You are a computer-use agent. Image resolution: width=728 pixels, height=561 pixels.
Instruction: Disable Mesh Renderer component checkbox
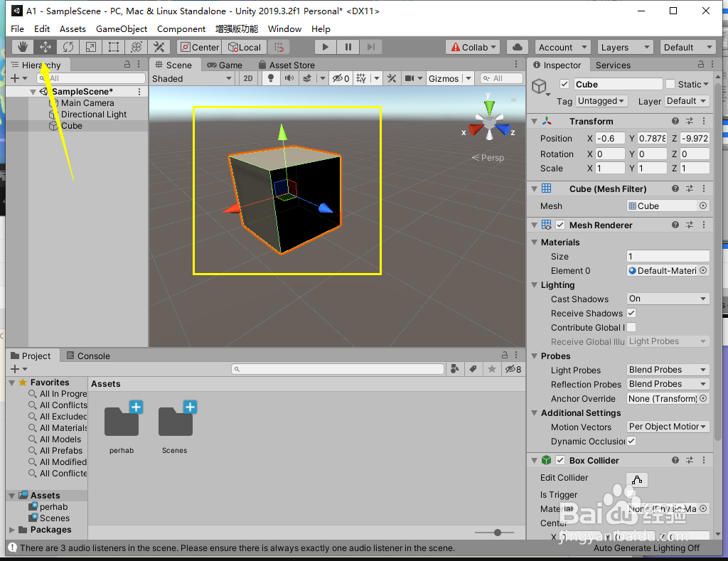pos(560,225)
